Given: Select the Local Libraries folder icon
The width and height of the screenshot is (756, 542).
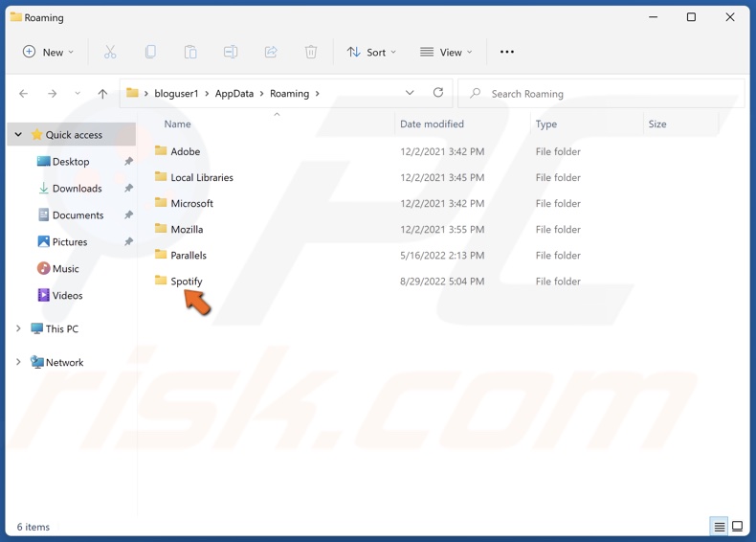Looking at the screenshot, I should click(x=161, y=176).
